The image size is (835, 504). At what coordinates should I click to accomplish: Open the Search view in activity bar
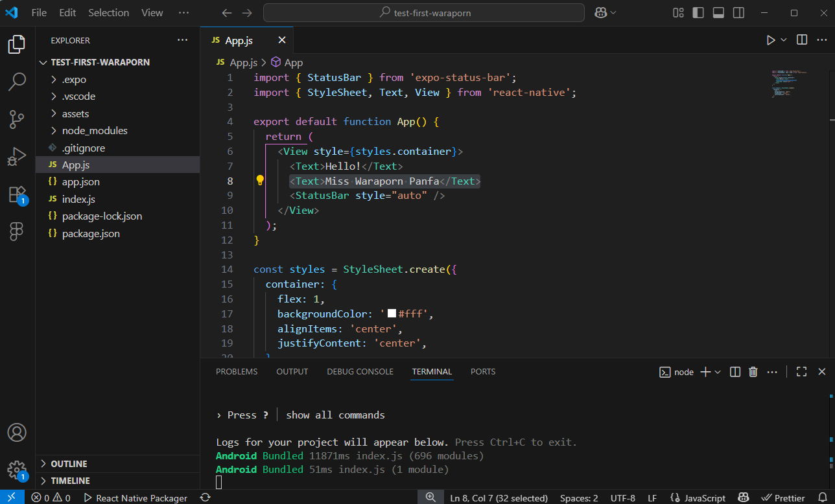tap(17, 82)
